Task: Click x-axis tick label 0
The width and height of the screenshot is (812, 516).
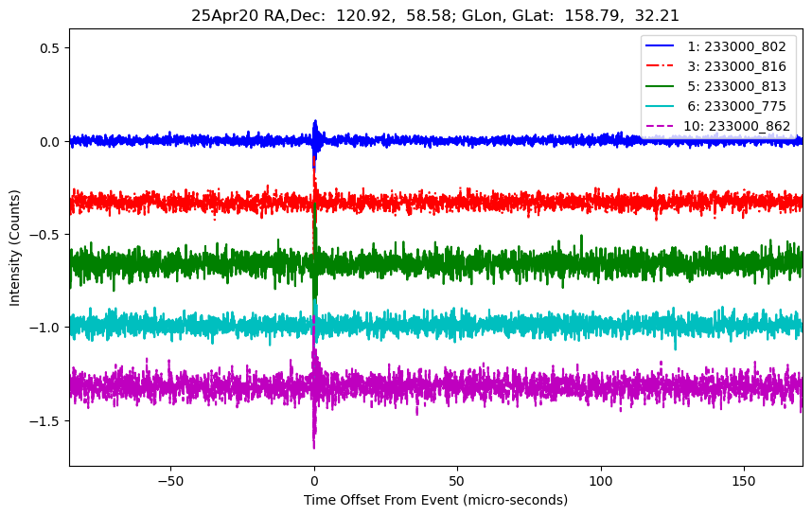Action: (x=314, y=481)
